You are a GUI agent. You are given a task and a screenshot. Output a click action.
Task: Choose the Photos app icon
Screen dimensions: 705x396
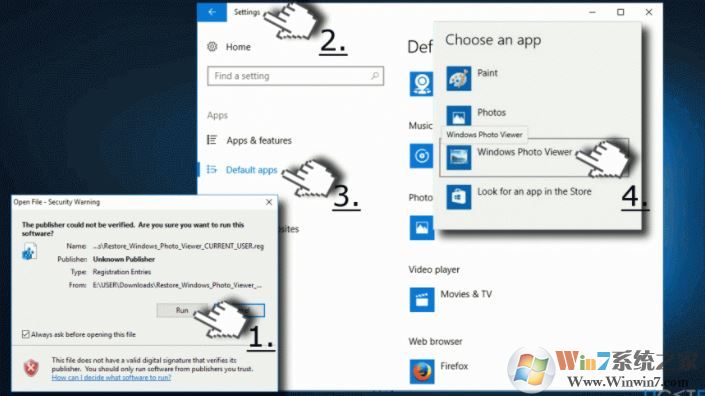click(459, 116)
